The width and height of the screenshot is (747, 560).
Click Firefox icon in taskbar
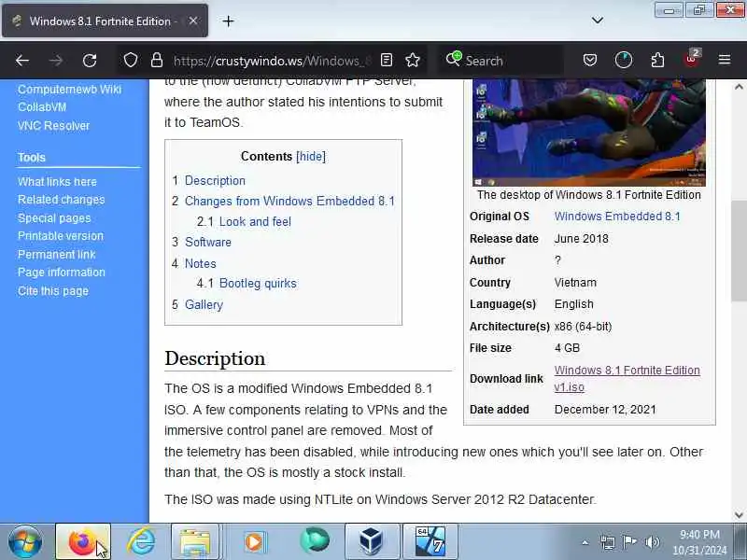(x=83, y=541)
